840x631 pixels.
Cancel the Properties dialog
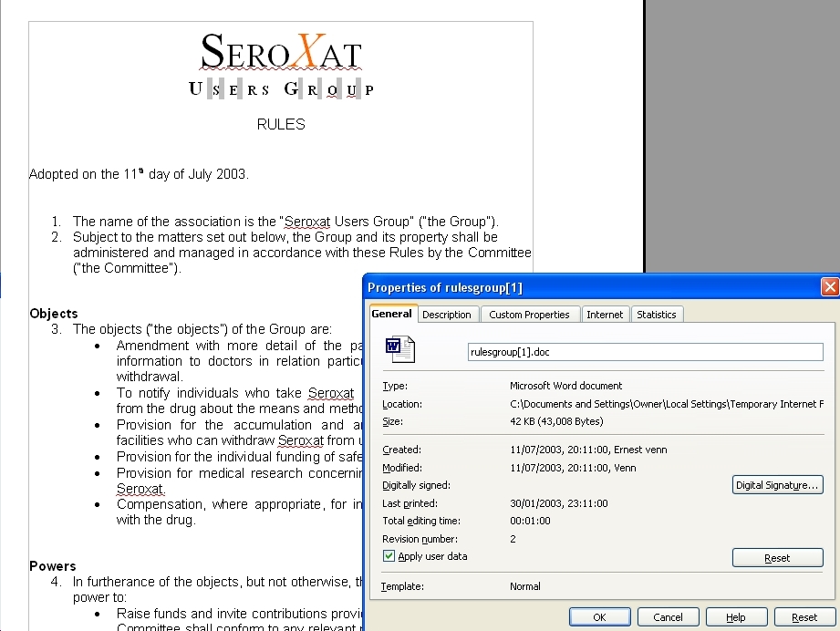coord(668,616)
